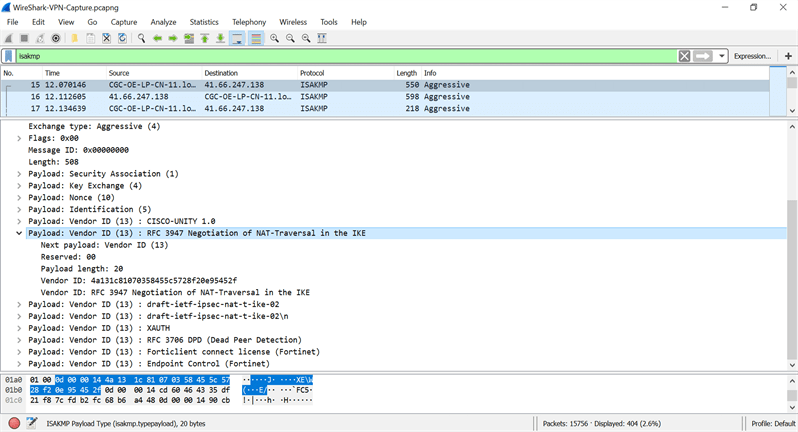Clear the isakmp display filter
Image resolution: width=798 pixels, height=432 pixels.
click(685, 56)
